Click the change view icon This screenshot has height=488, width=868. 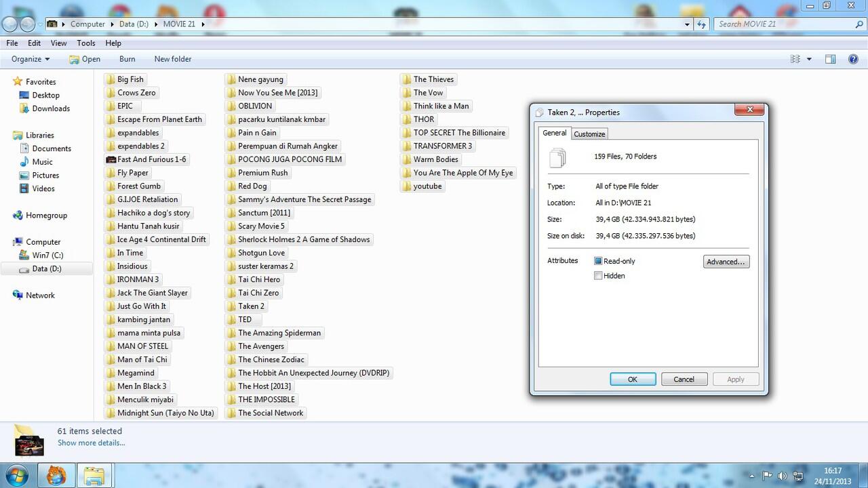click(x=795, y=59)
